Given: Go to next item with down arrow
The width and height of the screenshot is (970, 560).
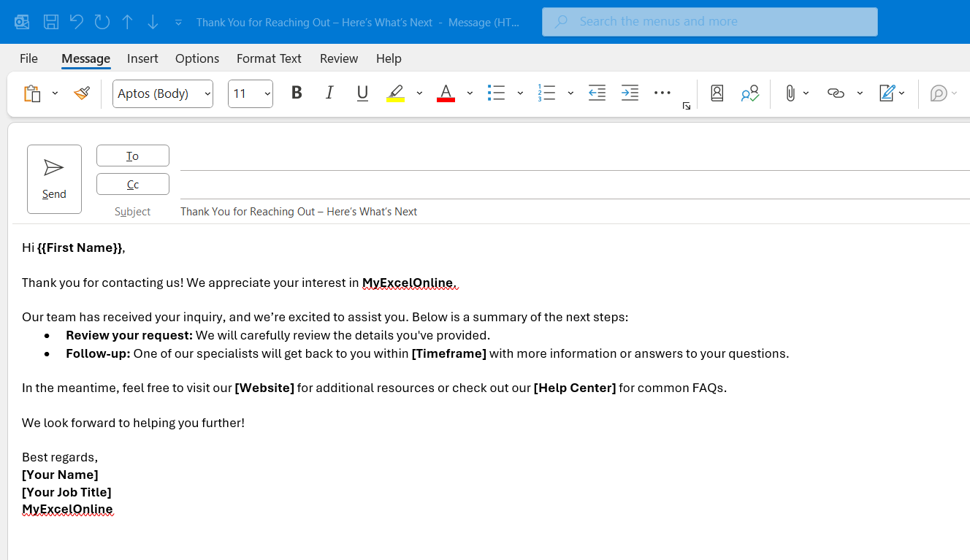Looking at the screenshot, I should pos(153,22).
